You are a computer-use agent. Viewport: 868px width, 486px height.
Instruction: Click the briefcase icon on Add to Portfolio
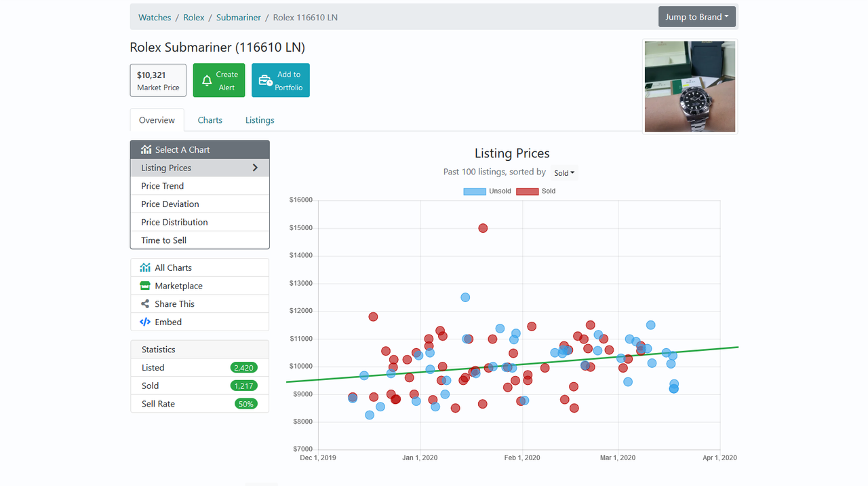(x=265, y=81)
